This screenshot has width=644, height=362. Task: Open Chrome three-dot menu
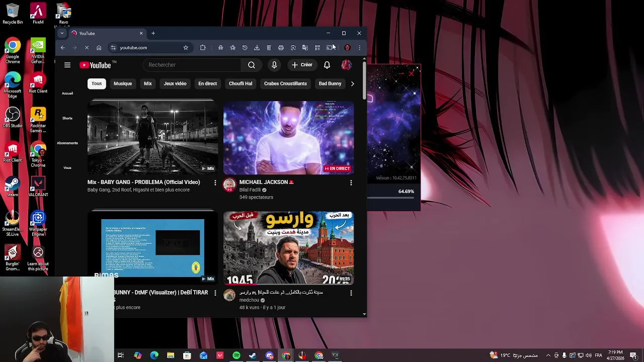359,48
